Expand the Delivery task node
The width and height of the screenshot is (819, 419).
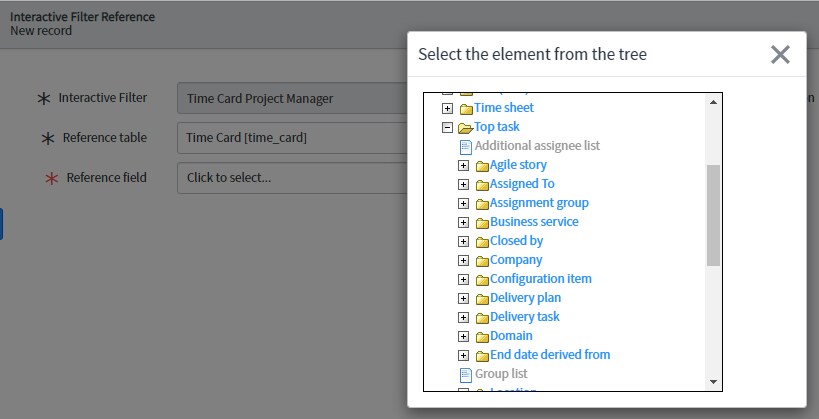[x=463, y=318]
